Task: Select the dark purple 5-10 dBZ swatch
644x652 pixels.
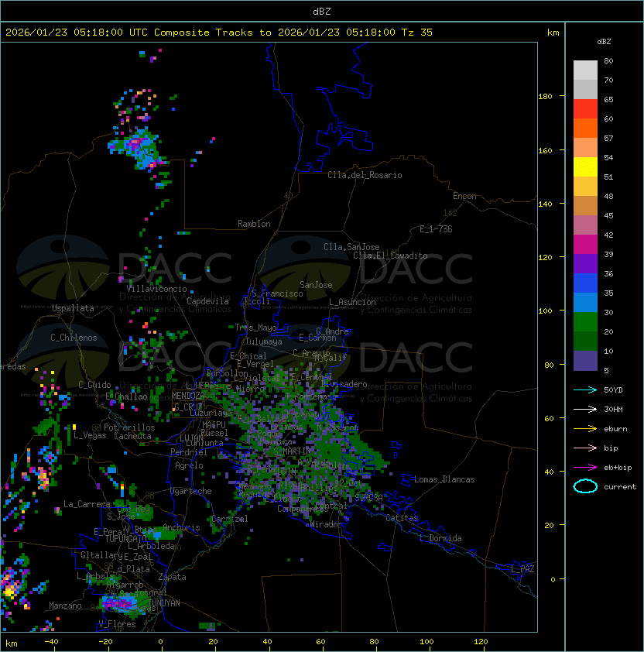Action: tap(585, 361)
